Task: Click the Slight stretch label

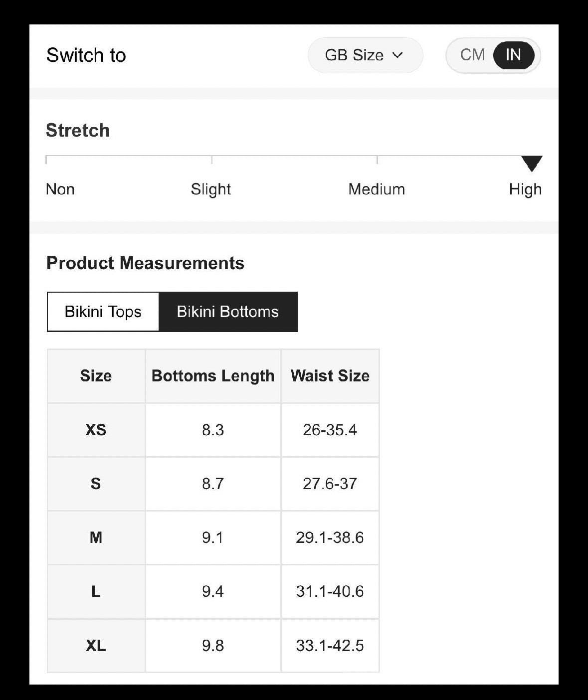Action: tap(211, 189)
